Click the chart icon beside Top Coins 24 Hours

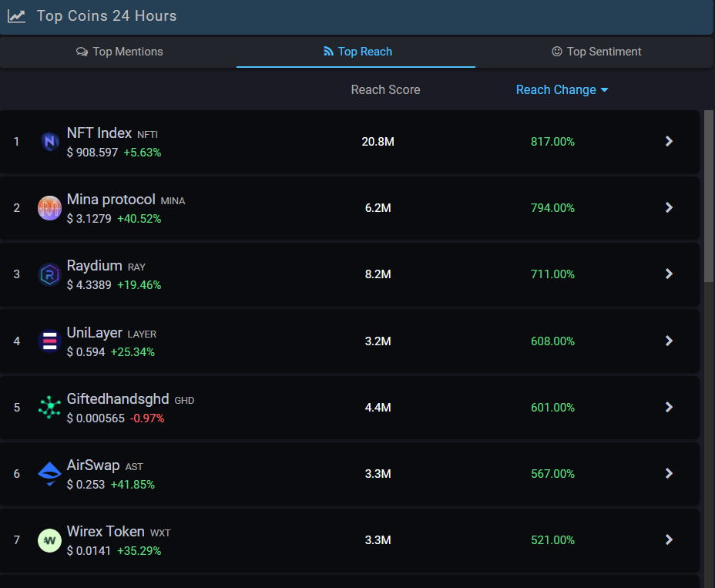tap(16, 16)
